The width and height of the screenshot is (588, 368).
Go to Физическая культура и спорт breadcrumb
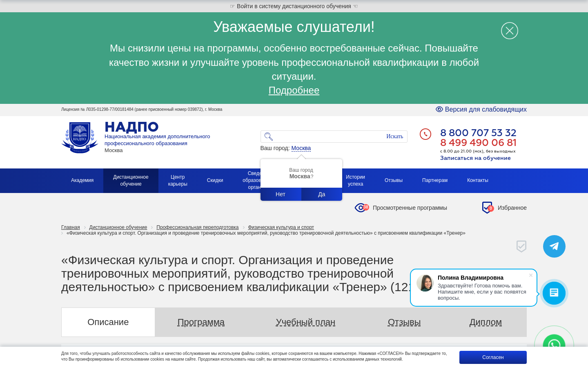pos(281,227)
